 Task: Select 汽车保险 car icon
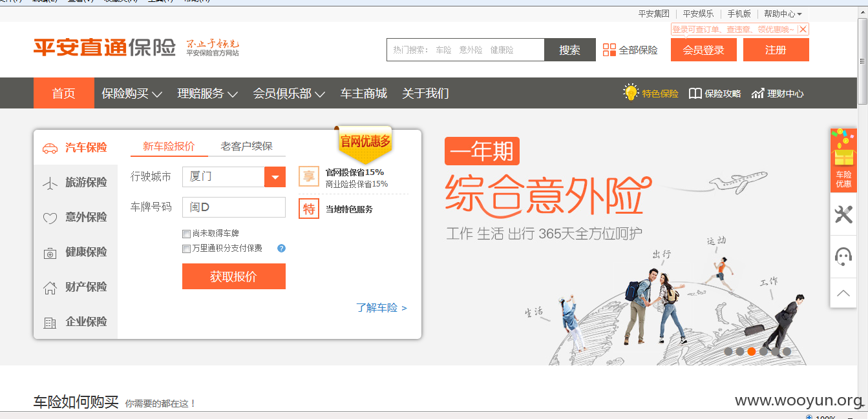(x=50, y=148)
